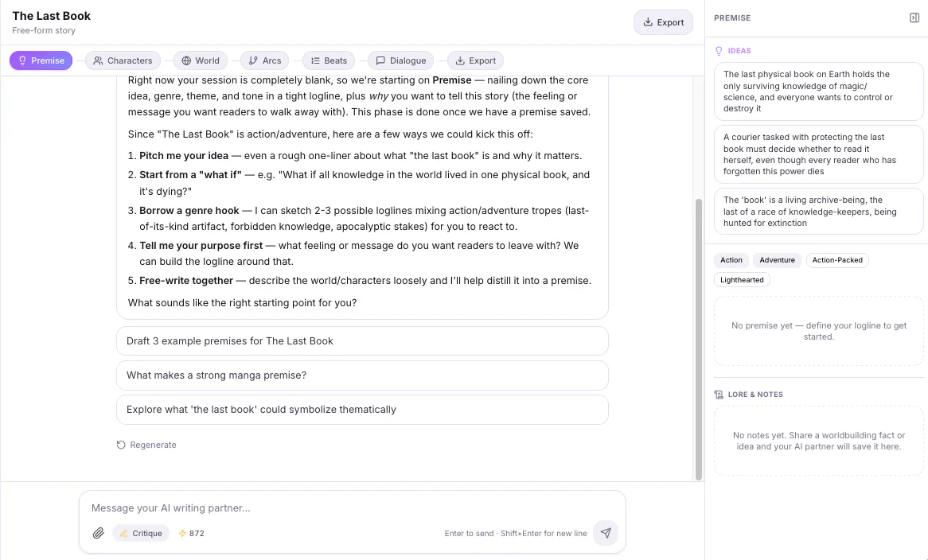Click the branch icon on the Arcs tab
The height and width of the screenshot is (560, 928).
pos(253,60)
